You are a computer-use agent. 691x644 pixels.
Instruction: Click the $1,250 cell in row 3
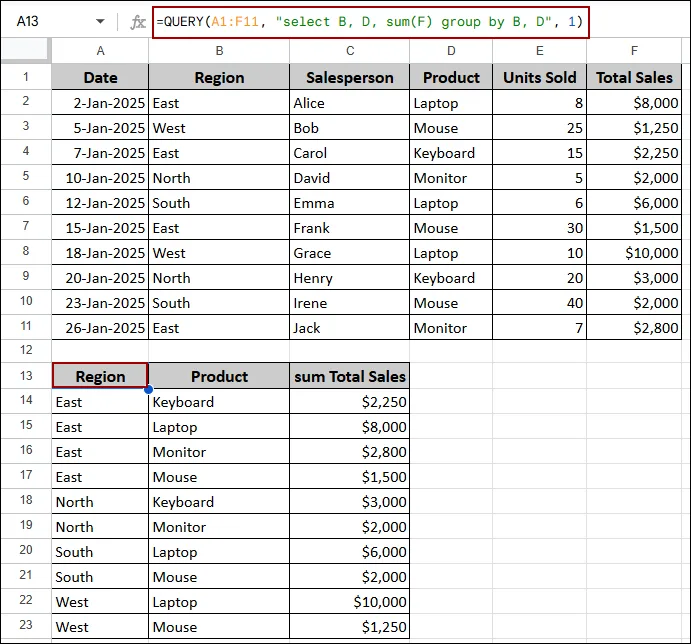coord(634,128)
